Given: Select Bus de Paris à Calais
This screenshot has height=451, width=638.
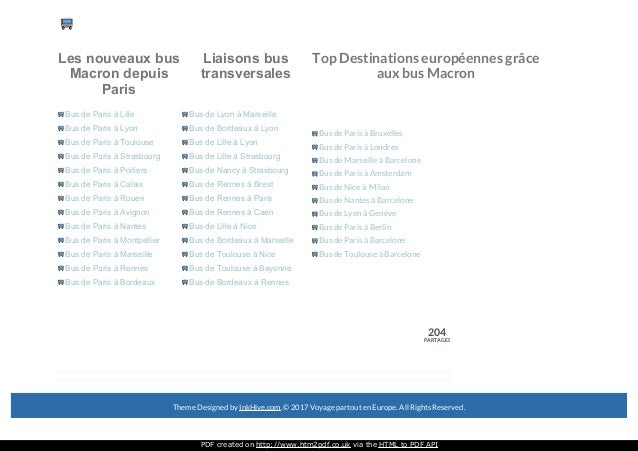Looking at the screenshot, I should coord(104,184).
